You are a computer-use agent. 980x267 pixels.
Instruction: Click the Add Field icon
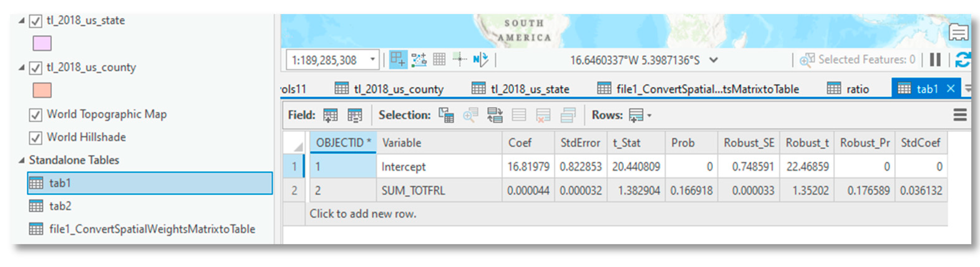click(x=330, y=115)
